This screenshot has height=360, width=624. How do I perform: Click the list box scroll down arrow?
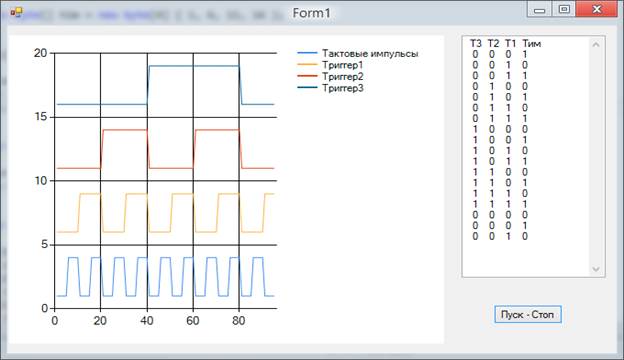click(x=596, y=269)
